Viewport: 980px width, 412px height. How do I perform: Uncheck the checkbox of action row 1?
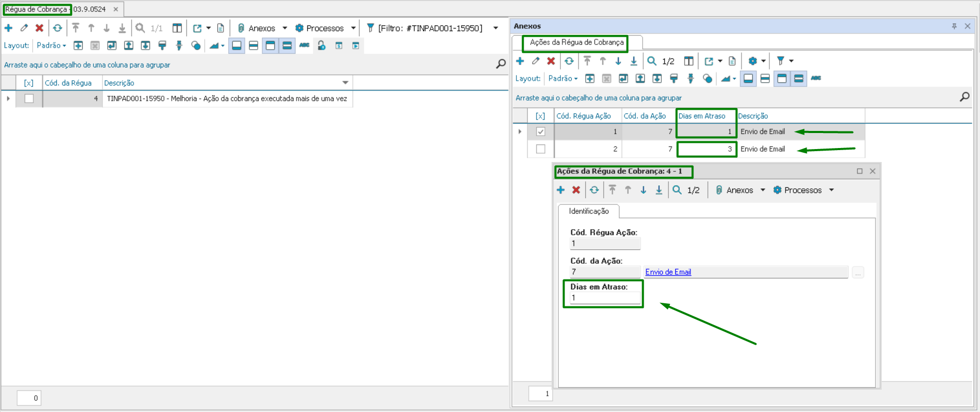pyautogui.click(x=541, y=131)
